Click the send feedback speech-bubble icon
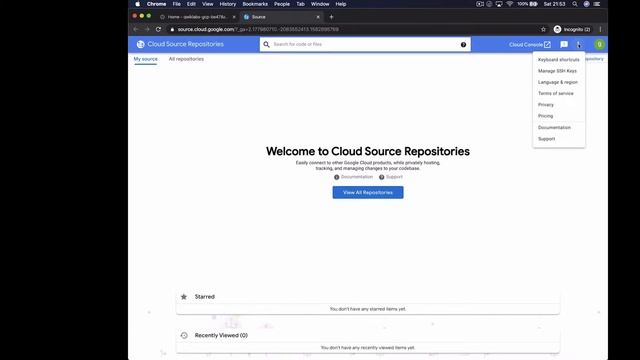 pos(564,44)
